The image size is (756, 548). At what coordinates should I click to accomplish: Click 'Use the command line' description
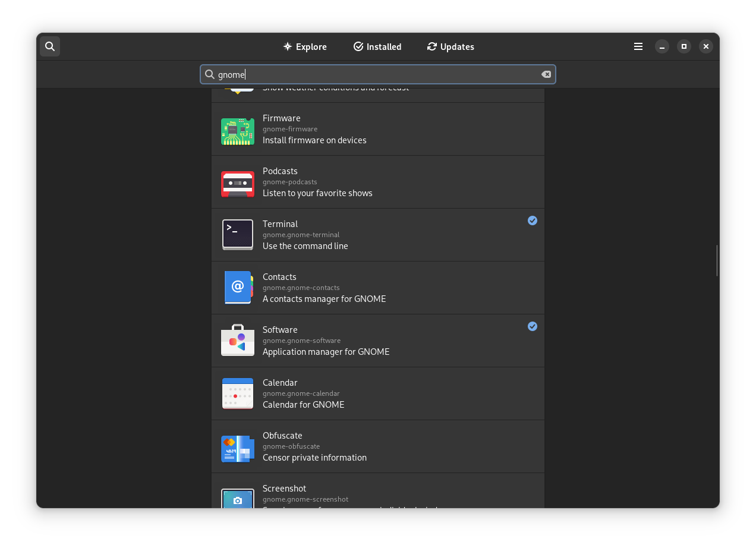pyautogui.click(x=305, y=246)
